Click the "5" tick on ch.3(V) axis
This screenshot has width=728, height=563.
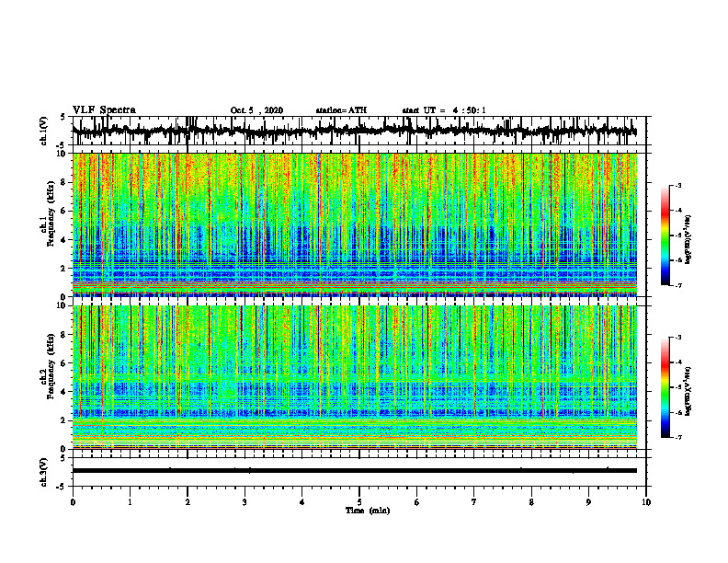(x=63, y=458)
